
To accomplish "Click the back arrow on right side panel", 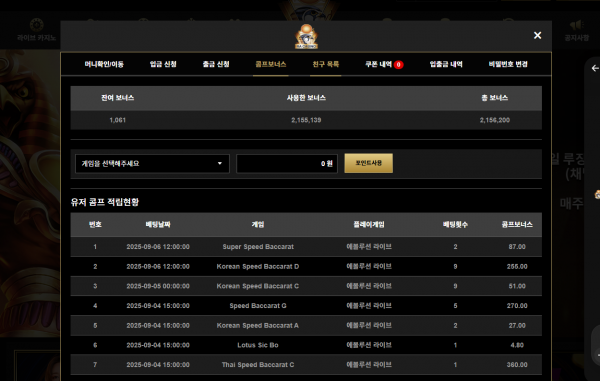I will [x=595, y=68].
